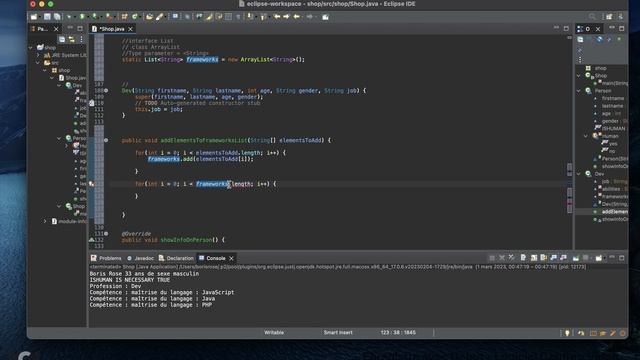Open Package Explorer view menu (three dots)
Viewport: 640px width, 360px height.
click(81, 39)
